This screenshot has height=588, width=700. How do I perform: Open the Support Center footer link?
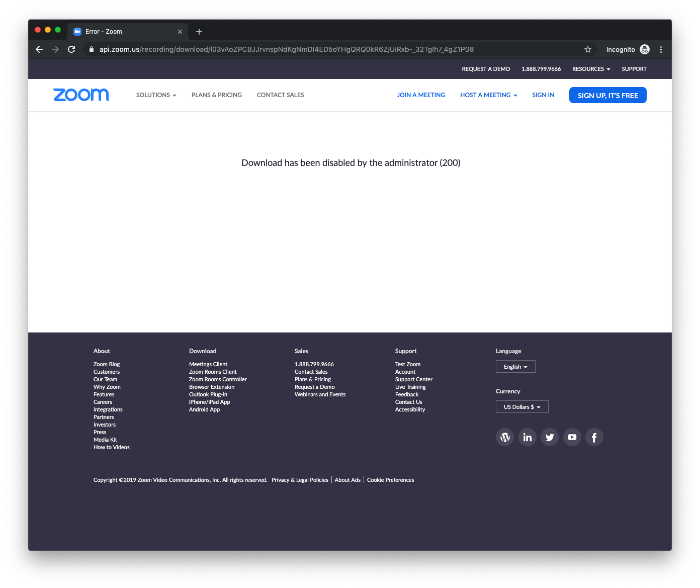click(x=414, y=379)
